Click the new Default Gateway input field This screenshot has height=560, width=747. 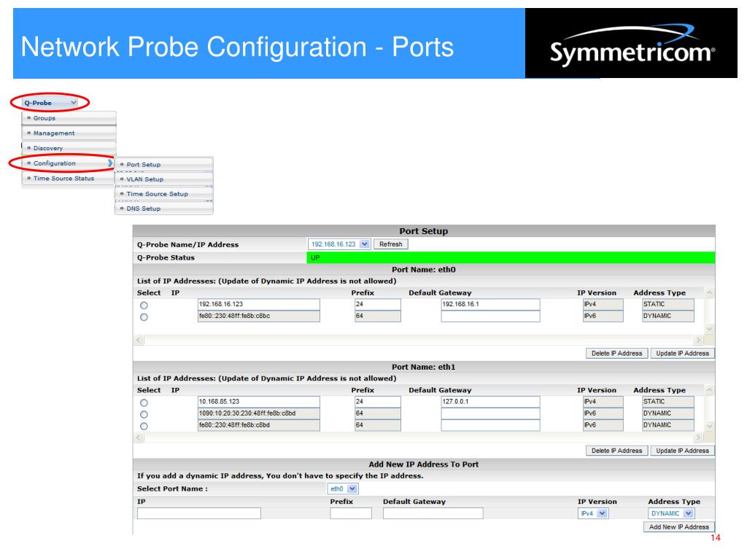433,513
